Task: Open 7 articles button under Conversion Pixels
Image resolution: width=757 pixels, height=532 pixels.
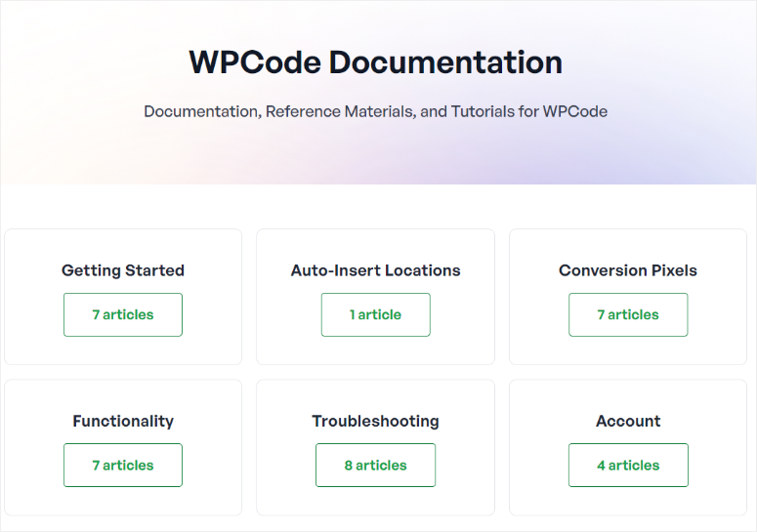Action: [628, 314]
